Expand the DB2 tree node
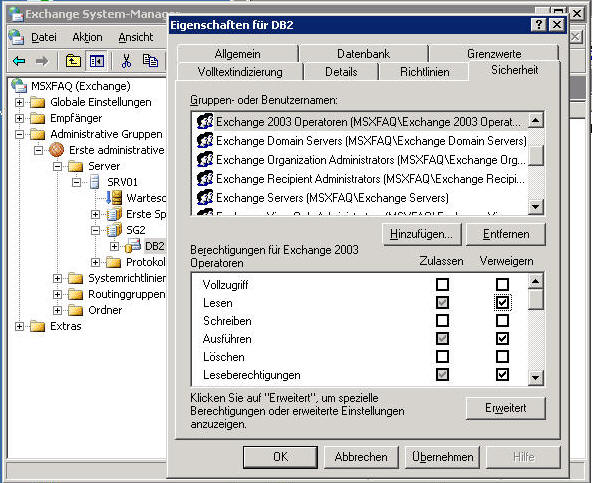 pyautogui.click(x=114, y=246)
